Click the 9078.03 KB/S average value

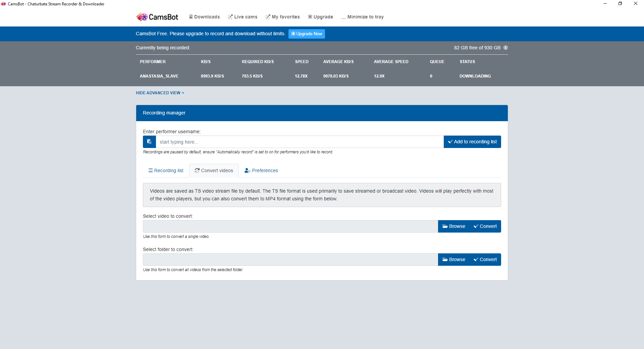click(336, 76)
